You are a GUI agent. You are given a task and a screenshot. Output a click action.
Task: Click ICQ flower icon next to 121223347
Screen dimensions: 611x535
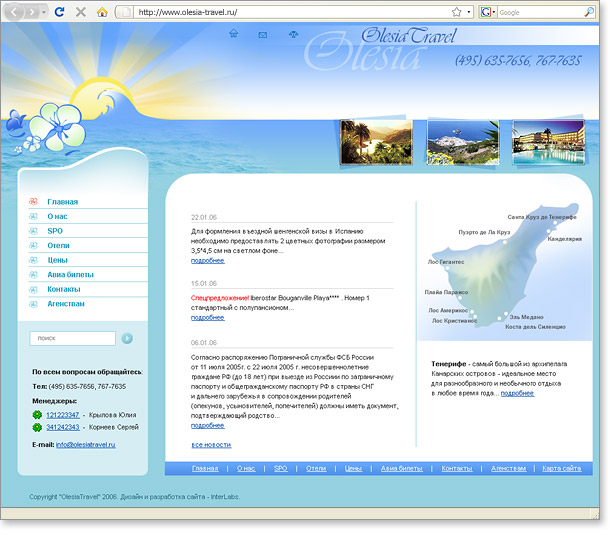tap(37, 415)
